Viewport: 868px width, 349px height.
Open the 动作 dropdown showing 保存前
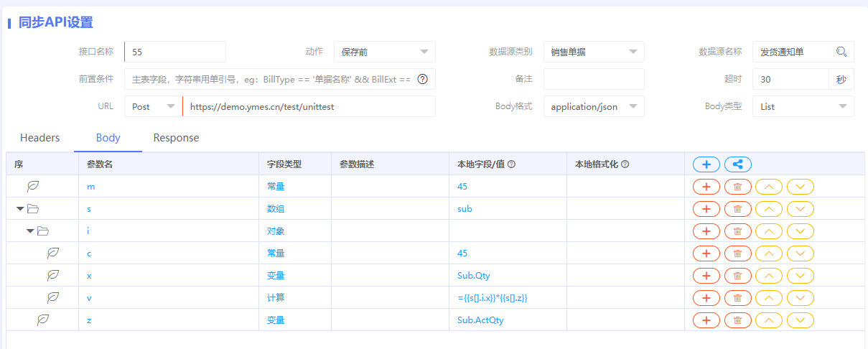(384, 52)
